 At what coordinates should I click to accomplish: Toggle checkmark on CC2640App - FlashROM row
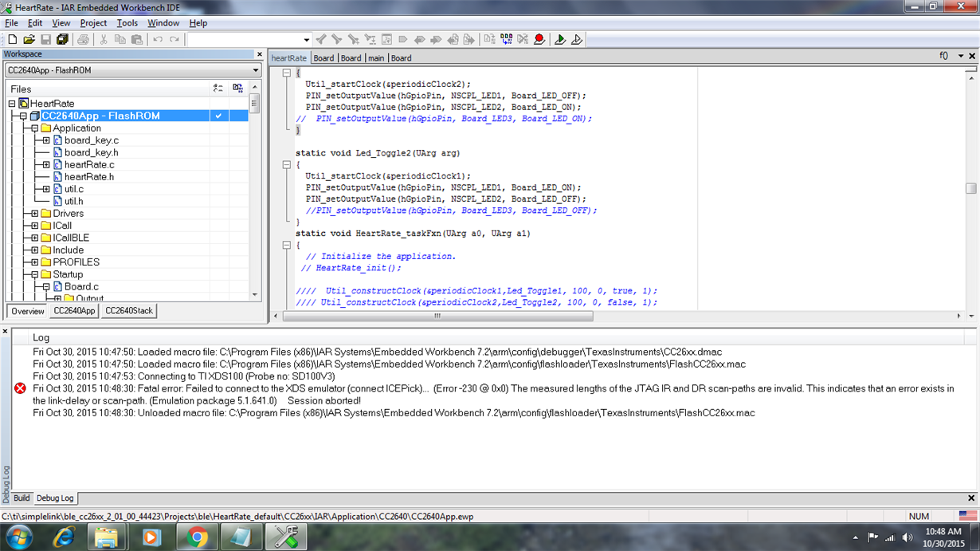coord(218,116)
